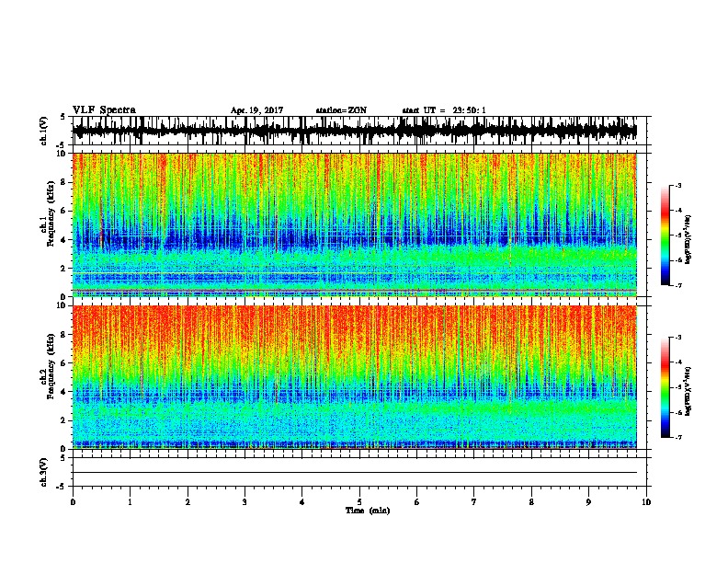Click time axis tick label "2"
Image resolution: width=728 pixels, height=563 pixels.
coord(188,502)
